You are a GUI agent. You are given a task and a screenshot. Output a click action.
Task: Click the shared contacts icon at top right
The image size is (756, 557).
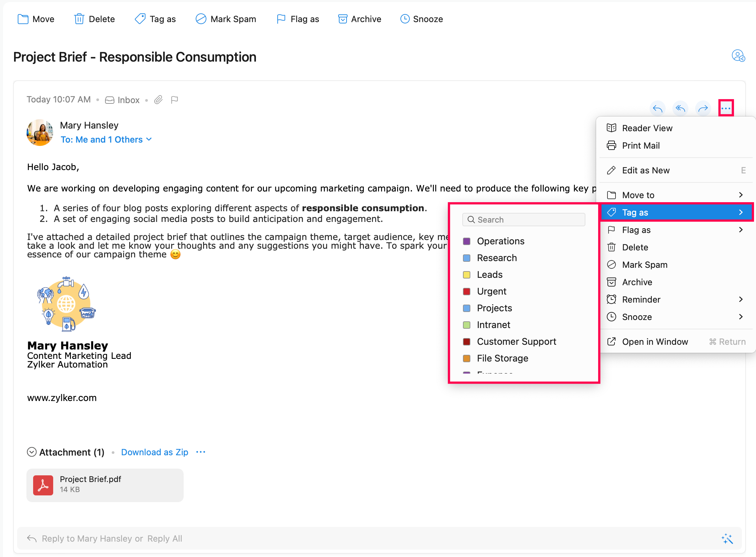point(738,56)
